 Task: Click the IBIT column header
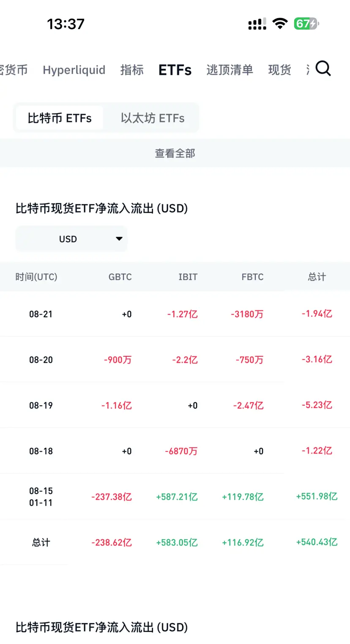188,277
